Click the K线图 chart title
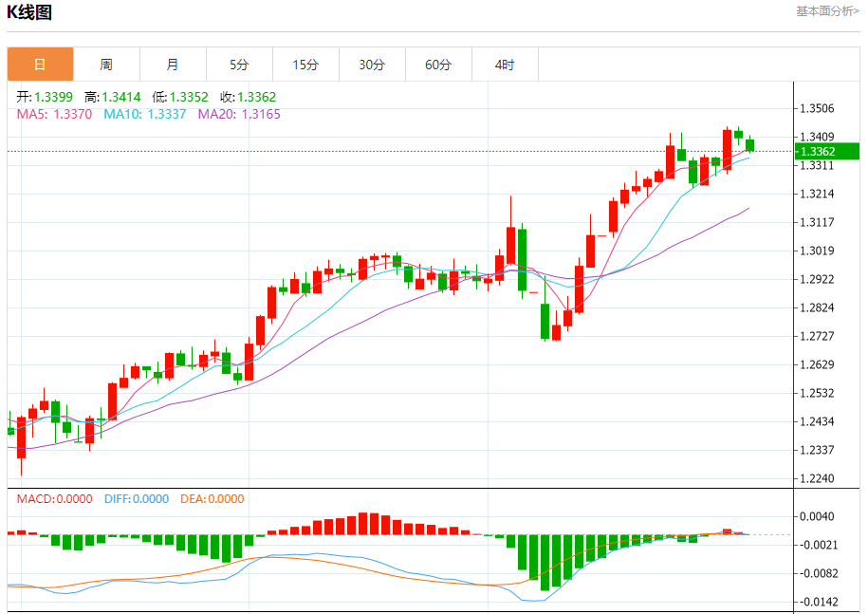This screenshot has width=868, height=614. pyautogui.click(x=29, y=12)
